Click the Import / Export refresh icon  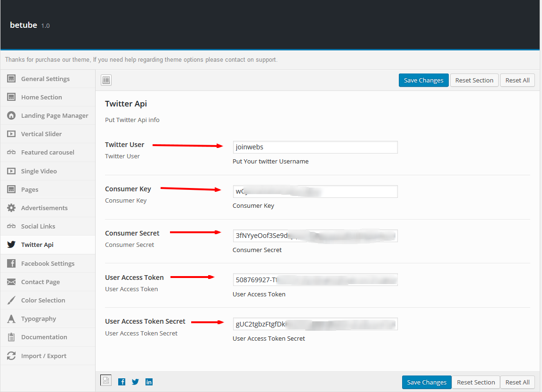coord(11,356)
